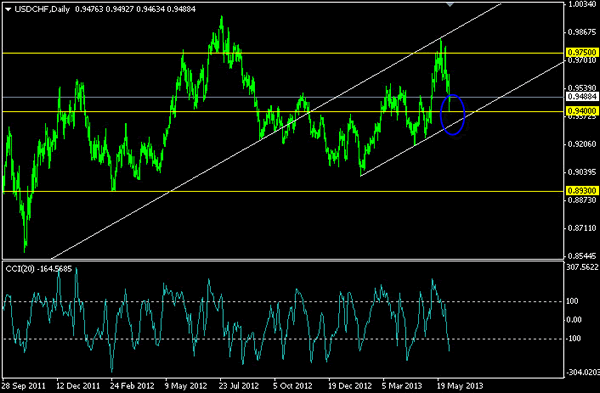Click the white current price label 0.94884
This screenshot has height=393, width=600.
point(582,96)
